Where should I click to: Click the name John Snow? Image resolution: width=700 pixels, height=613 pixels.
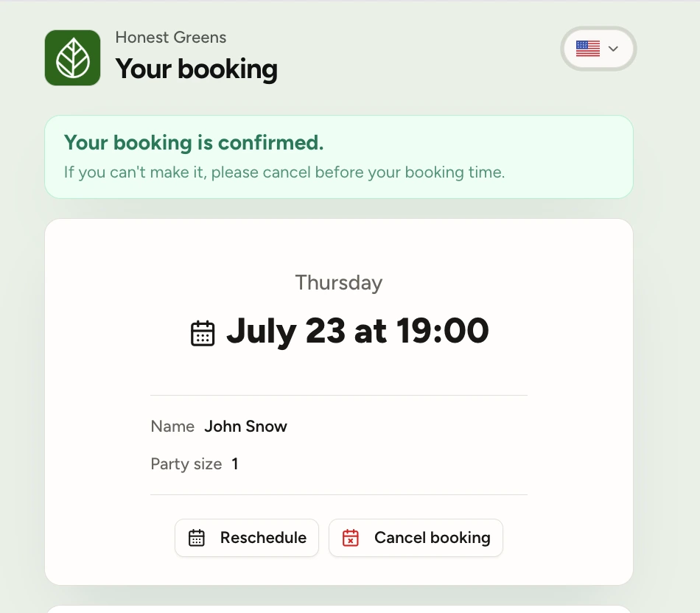pyautogui.click(x=245, y=427)
